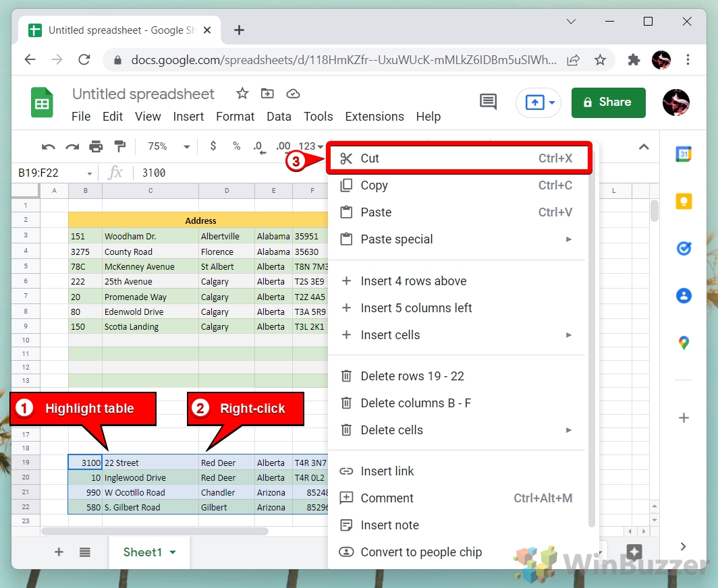Choose Insert link from context menu

click(x=457, y=471)
